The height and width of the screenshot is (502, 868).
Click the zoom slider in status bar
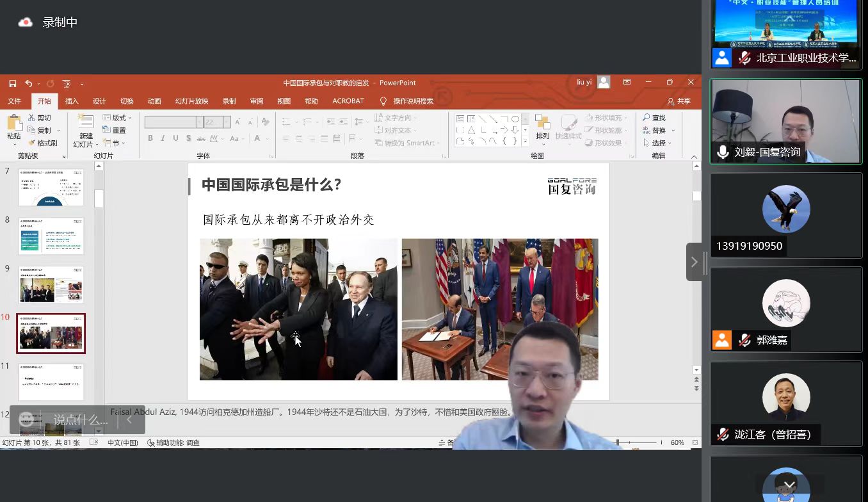click(637, 442)
